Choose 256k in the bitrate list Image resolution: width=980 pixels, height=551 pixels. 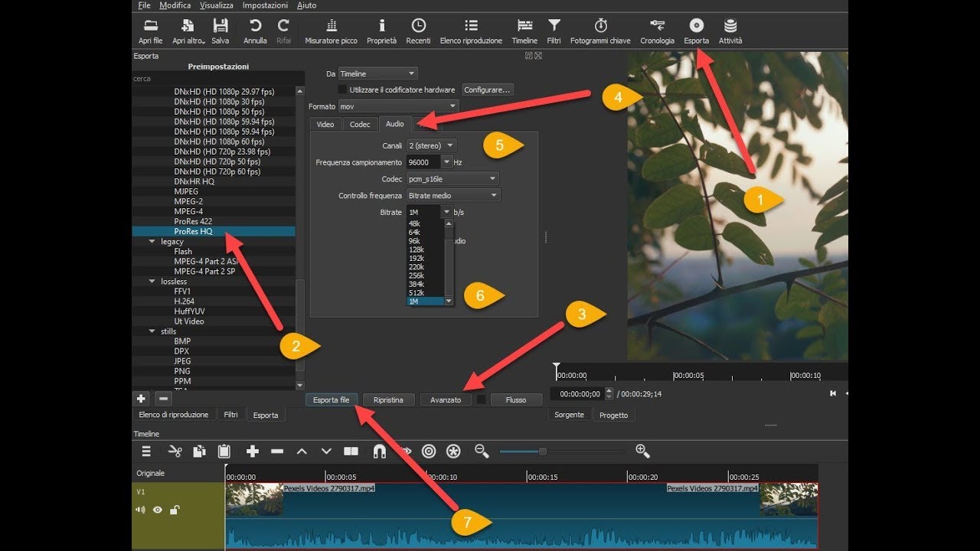click(x=416, y=275)
